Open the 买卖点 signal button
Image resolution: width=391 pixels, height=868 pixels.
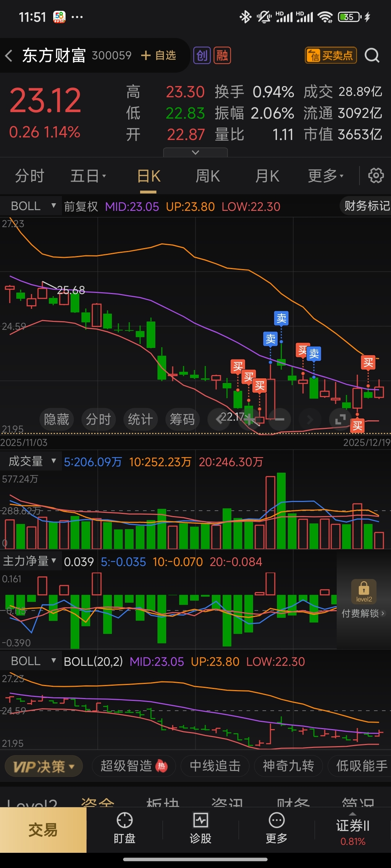331,56
